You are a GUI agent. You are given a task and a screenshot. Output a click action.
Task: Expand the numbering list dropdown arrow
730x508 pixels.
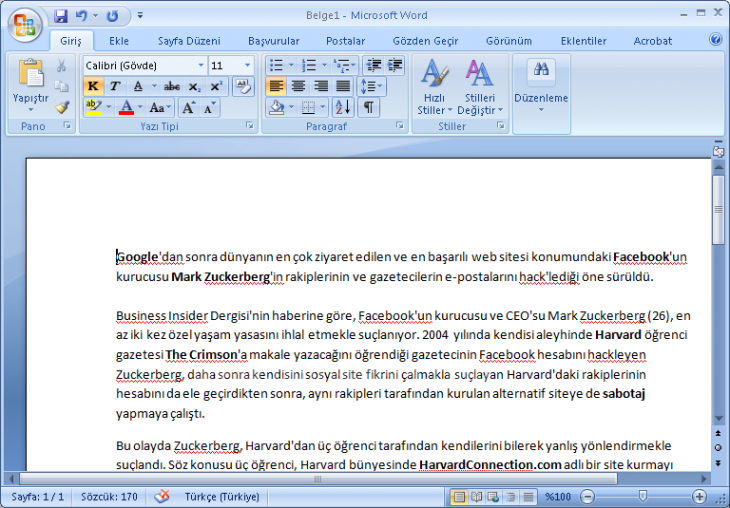click(324, 65)
